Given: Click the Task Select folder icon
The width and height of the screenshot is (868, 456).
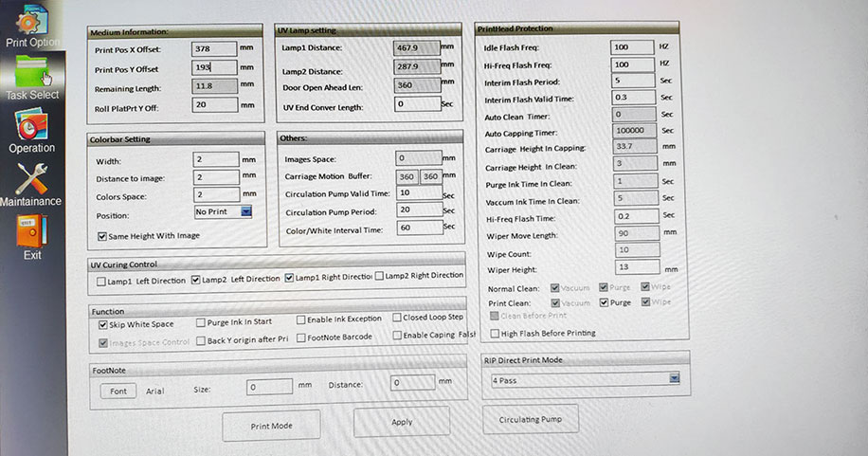Looking at the screenshot, I should 32,72.
